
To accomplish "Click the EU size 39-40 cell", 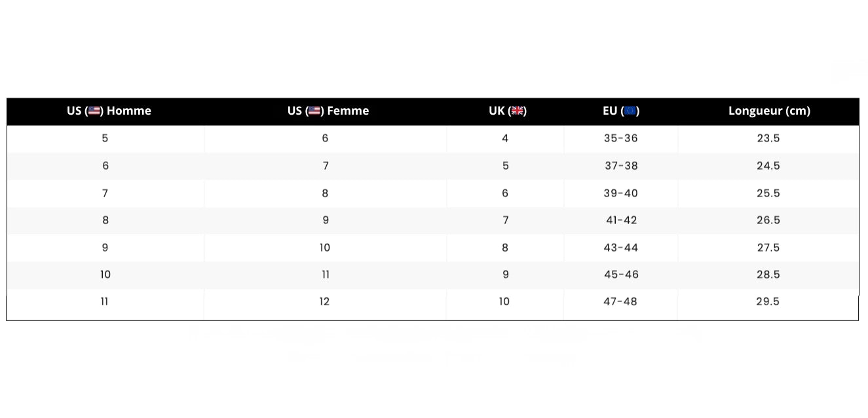I will point(620,193).
